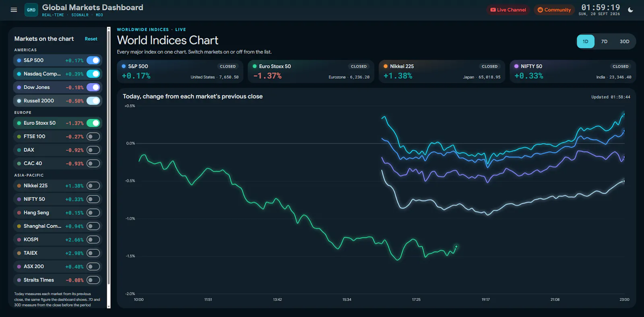
Task: Turn off the Euro Stoxx 50 toggle
Action: click(x=93, y=123)
